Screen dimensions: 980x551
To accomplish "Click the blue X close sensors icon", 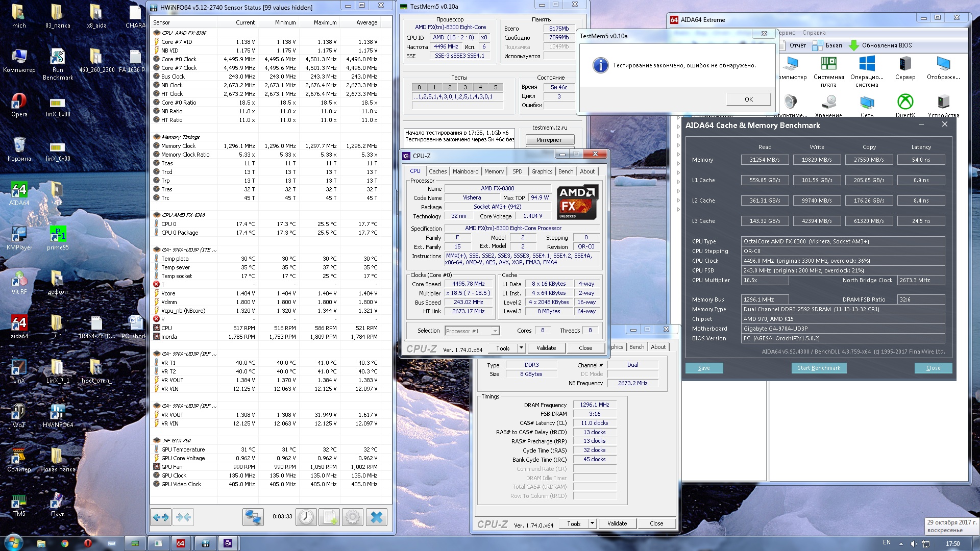I will 376,517.
